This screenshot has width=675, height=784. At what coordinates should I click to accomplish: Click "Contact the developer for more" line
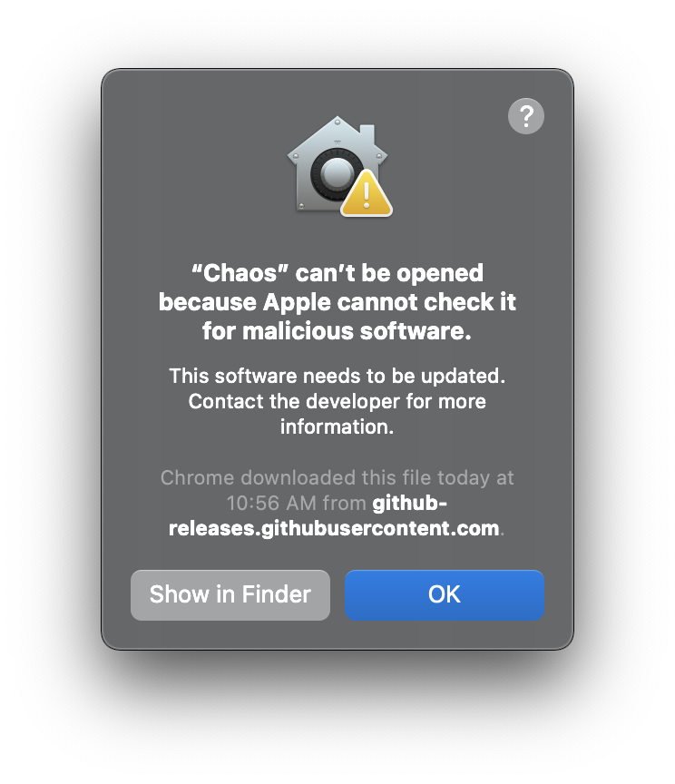(337, 401)
